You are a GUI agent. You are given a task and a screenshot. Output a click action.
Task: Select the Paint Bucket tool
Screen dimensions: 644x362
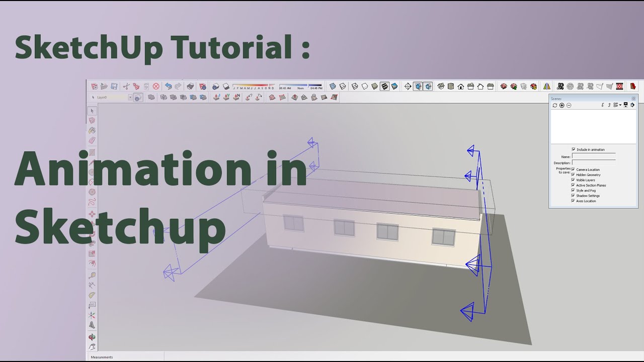point(92,130)
